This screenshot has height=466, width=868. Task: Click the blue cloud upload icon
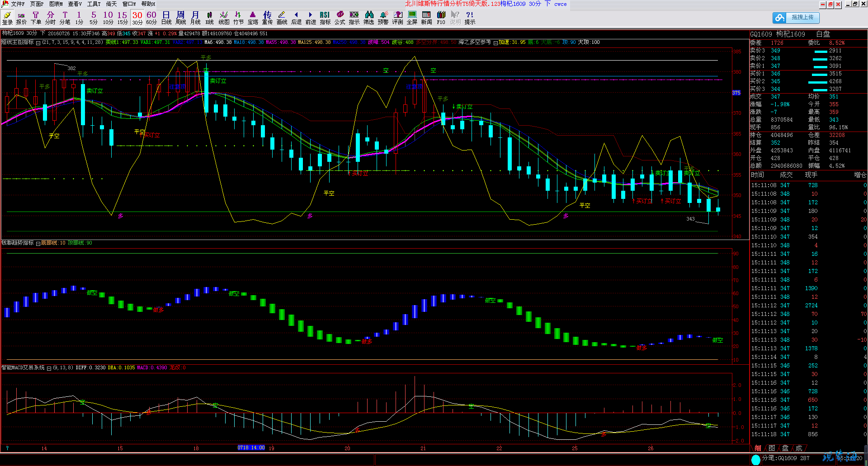(779, 18)
